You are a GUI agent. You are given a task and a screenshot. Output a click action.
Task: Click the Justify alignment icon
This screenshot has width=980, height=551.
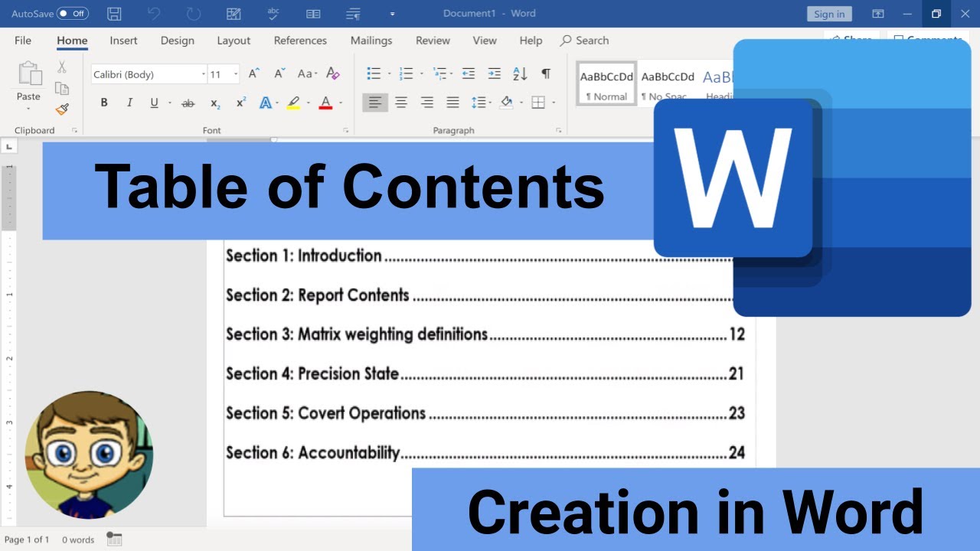452,103
